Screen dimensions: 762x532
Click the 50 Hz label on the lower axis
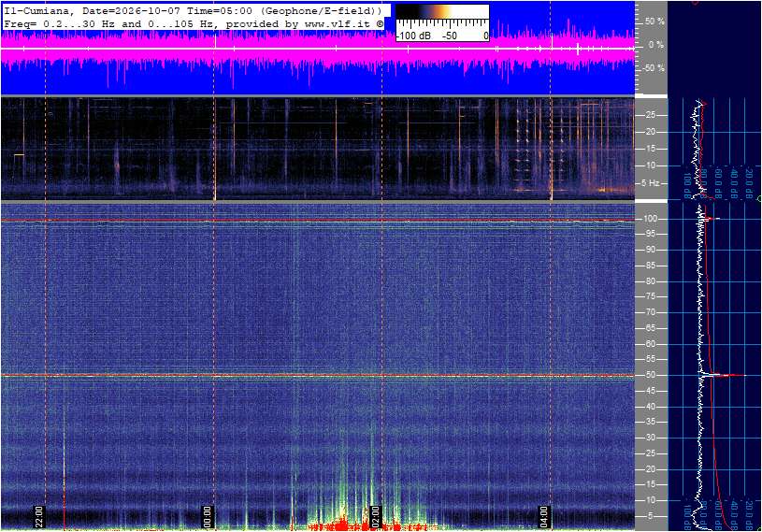click(650, 375)
